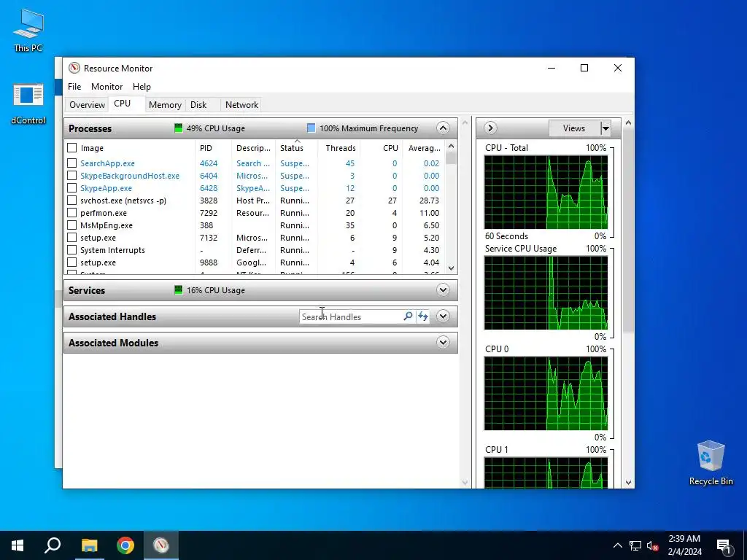
Task: Click the refresh icon next to Search Handles
Action: coord(422,316)
